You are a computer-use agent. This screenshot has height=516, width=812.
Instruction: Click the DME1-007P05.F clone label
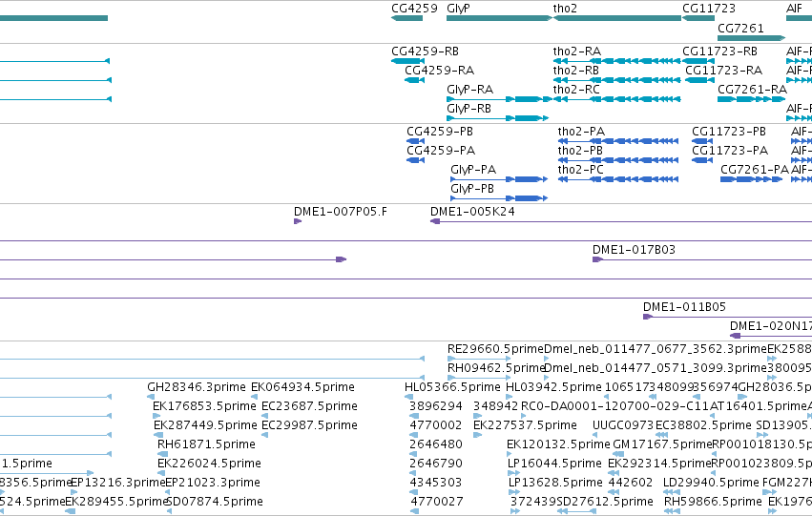[341, 212]
